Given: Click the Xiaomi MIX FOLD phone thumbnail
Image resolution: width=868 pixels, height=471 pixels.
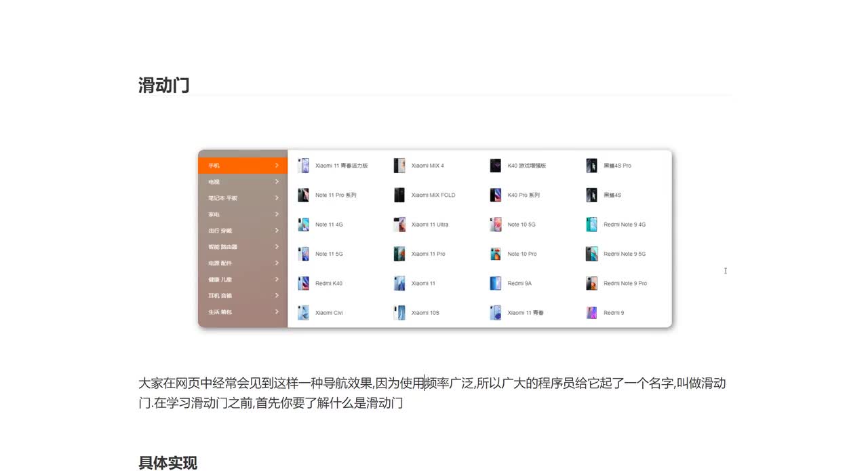Looking at the screenshot, I should tap(399, 195).
